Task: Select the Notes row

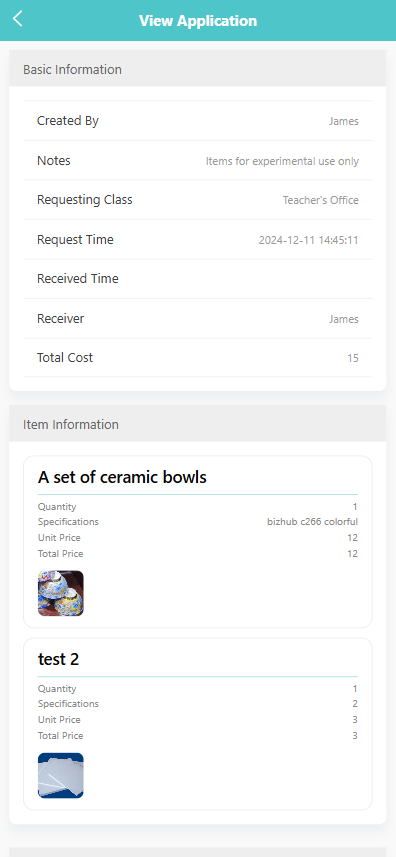Action: (198, 161)
